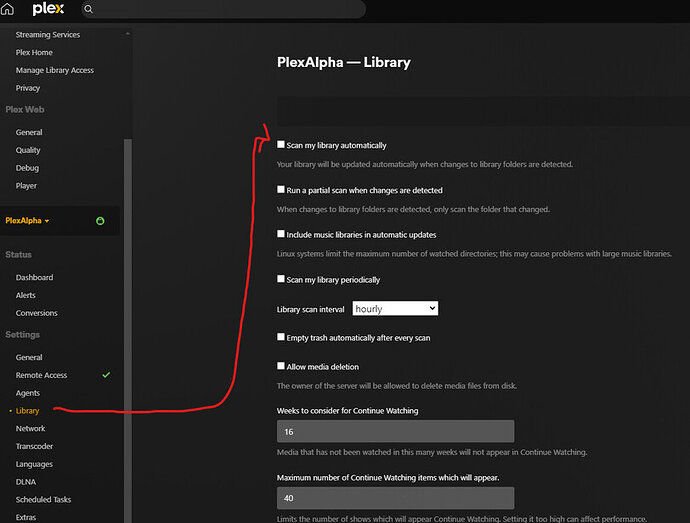Click the green secure lock icon beside PlexAlpha
Viewport: 690px width, 523px height.
(100, 221)
